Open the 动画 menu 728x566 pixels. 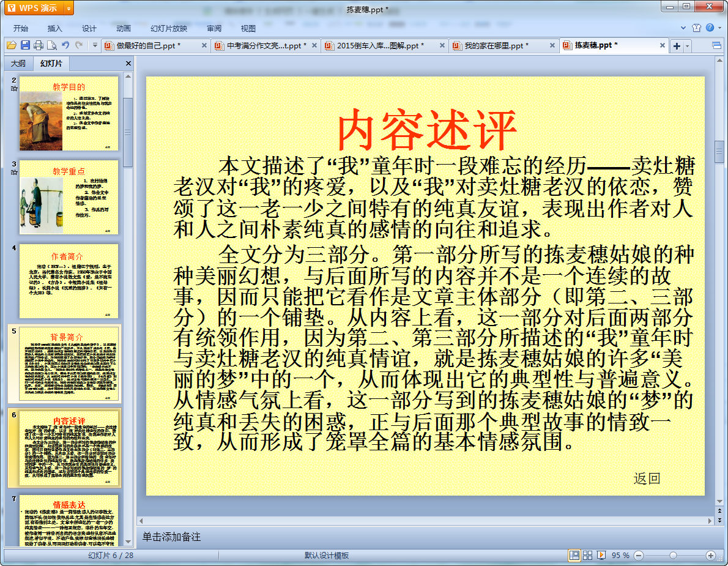[x=123, y=28]
